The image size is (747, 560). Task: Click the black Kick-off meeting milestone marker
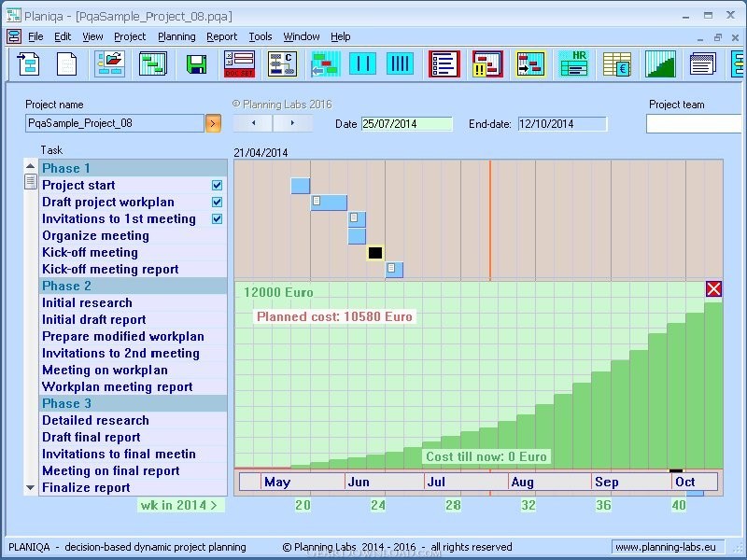(375, 253)
